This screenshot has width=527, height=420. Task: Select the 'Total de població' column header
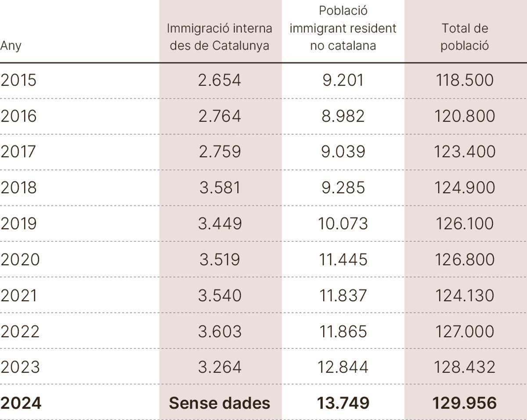tap(465, 37)
